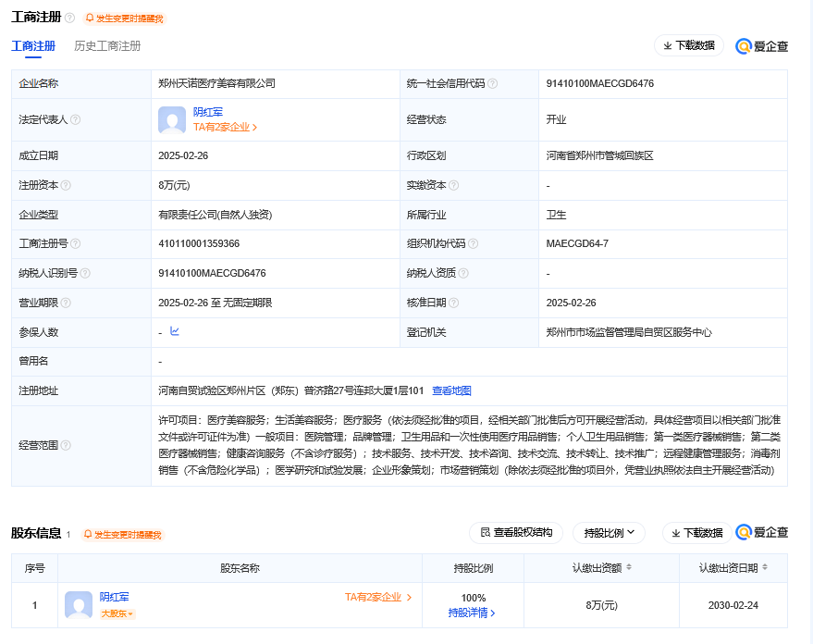813x644 pixels.
Task: Select 郑州市市场监督管理局自贸区服务中心 text
Action: [x=629, y=332]
